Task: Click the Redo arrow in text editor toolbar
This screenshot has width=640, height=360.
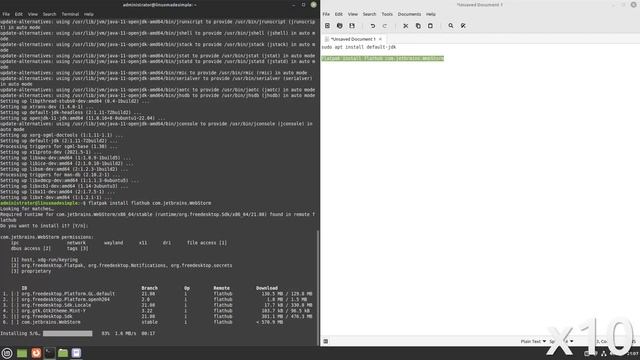Action: coord(384,26)
